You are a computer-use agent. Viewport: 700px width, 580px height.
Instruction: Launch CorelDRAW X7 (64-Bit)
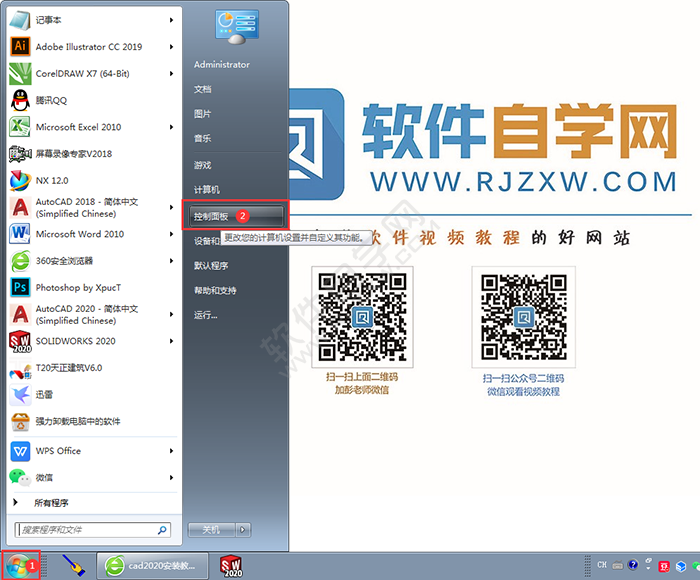(82, 73)
